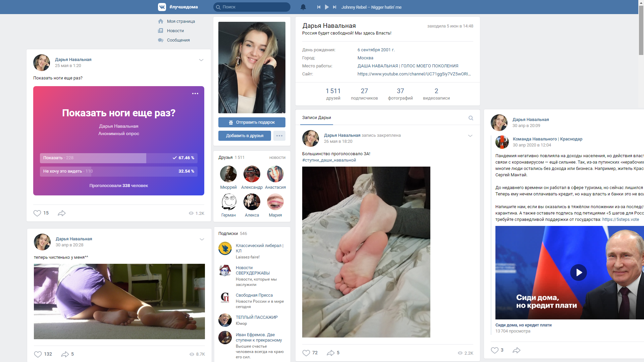The image size is (644, 362).
Task: Open Новости in left menu
Action: pos(175,31)
